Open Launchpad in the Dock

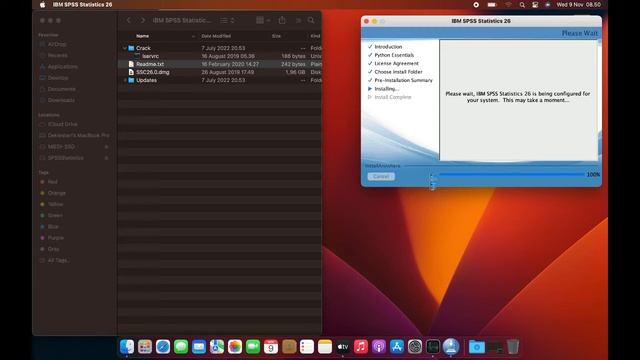(x=145, y=347)
